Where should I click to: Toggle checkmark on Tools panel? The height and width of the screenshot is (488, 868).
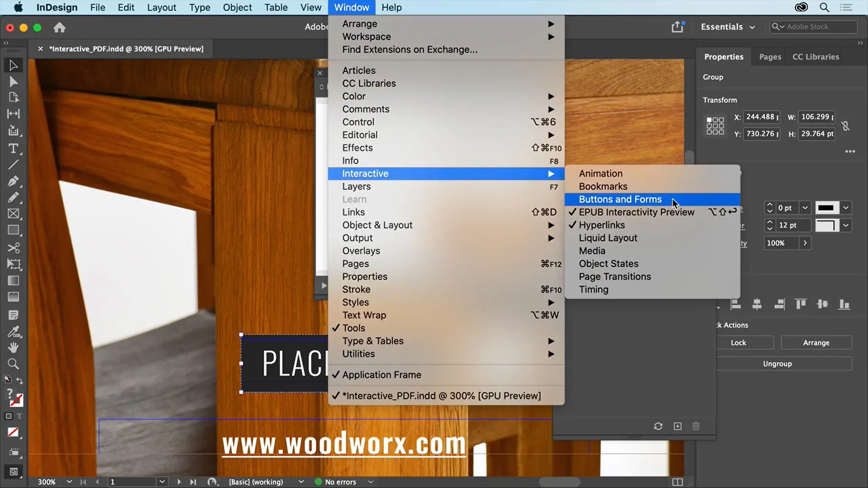[x=354, y=328]
